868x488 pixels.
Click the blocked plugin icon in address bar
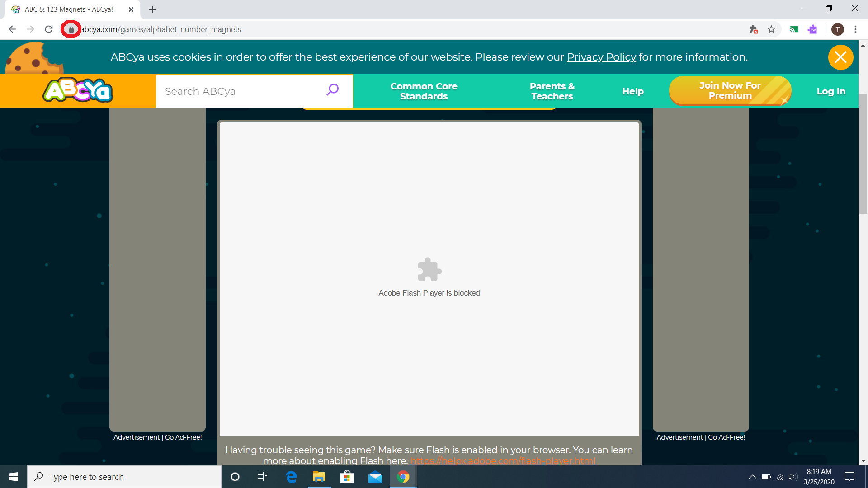click(753, 29)
